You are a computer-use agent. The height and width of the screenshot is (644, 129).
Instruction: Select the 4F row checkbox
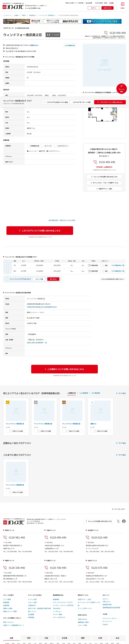(x=8, y=265)
